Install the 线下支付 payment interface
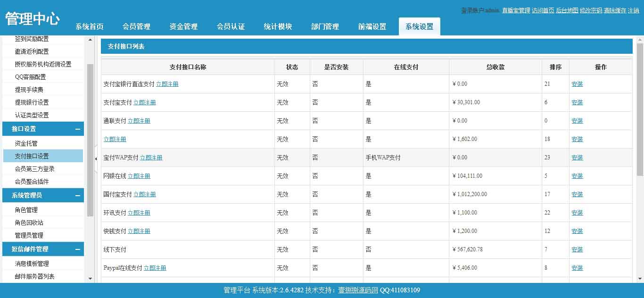Image resolution: width=644 pixels, height=298 pixels. [x=577, y=249]
